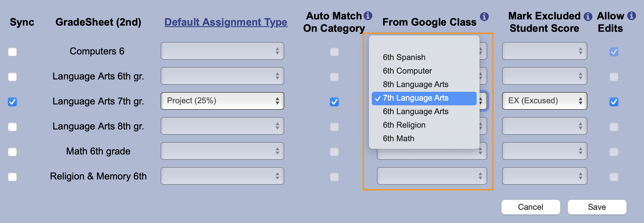The width and height of the screenshot is (644, 223).
Task: Open Google Class dropdown for Religion & Memory 6th
Action: click(432, 176)
